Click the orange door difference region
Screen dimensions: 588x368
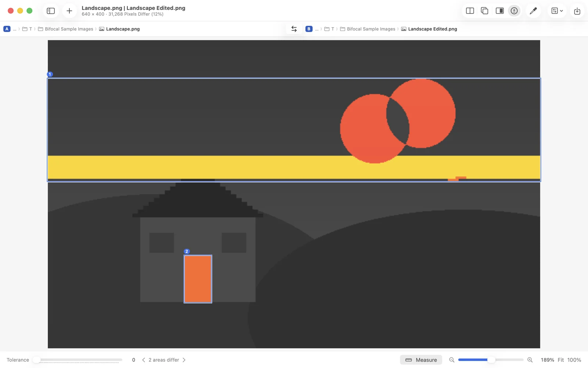pos(198,279)
